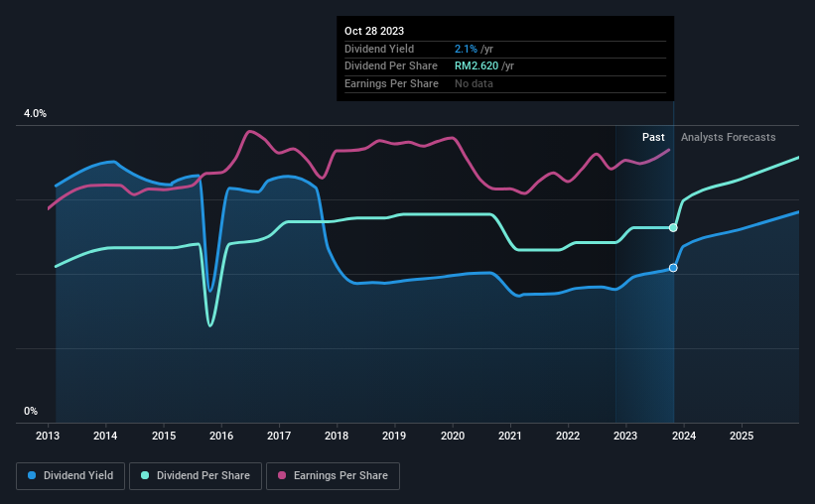
Task: Click the 2016 x-axis label
Action: [x=221, y=436]
